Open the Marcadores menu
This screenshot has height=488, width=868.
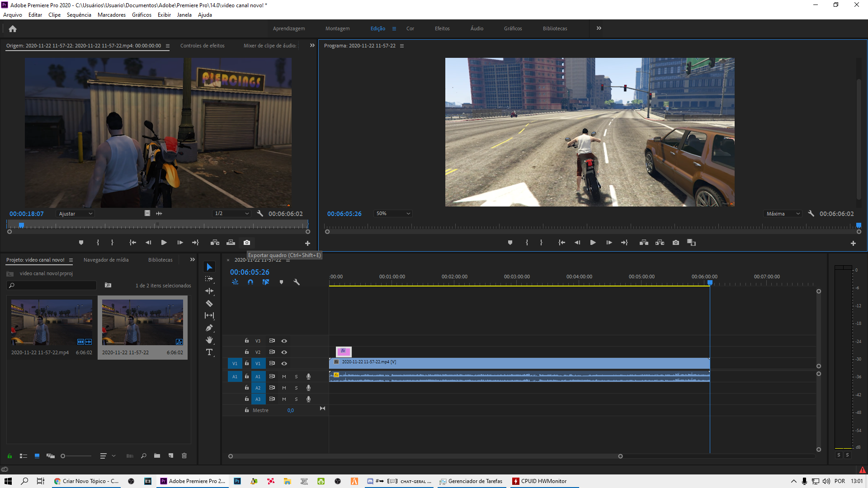[x=112, y=15]
